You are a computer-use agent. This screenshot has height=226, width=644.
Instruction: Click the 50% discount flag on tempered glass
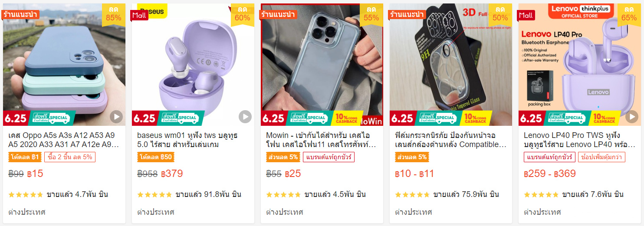[500, 14]
